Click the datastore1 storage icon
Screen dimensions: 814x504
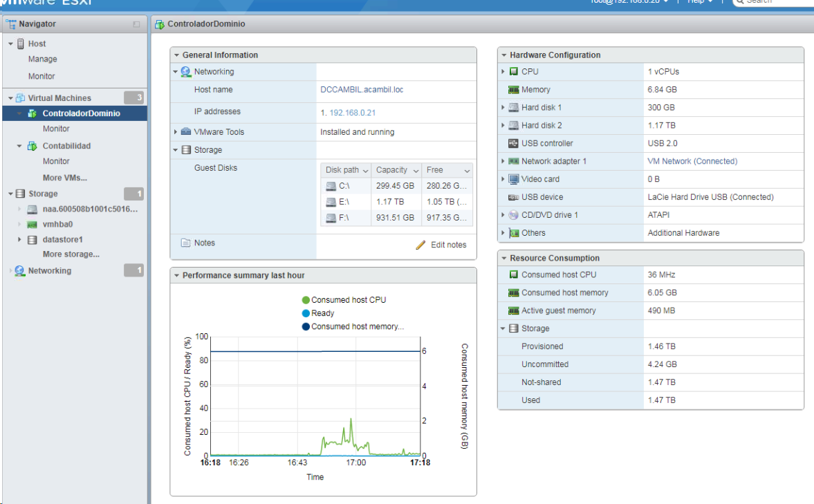pos(32,240)
